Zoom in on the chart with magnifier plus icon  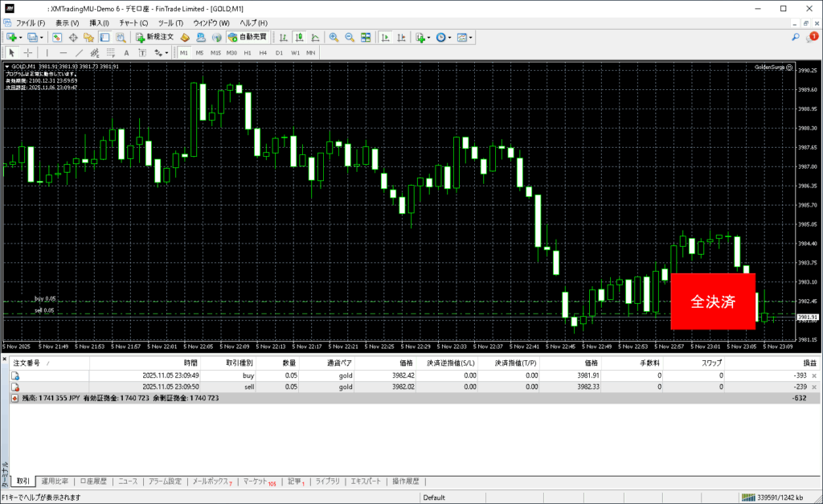pos(334,37)
